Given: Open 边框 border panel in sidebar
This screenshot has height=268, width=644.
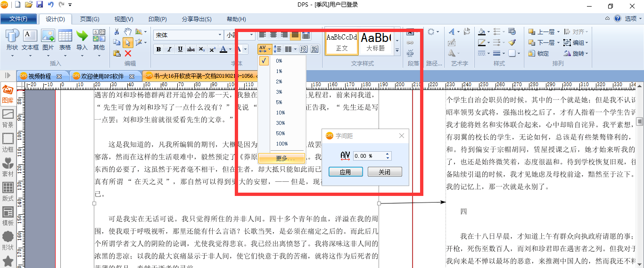Looking at the screenshot, I should click(x=8, y=143).
